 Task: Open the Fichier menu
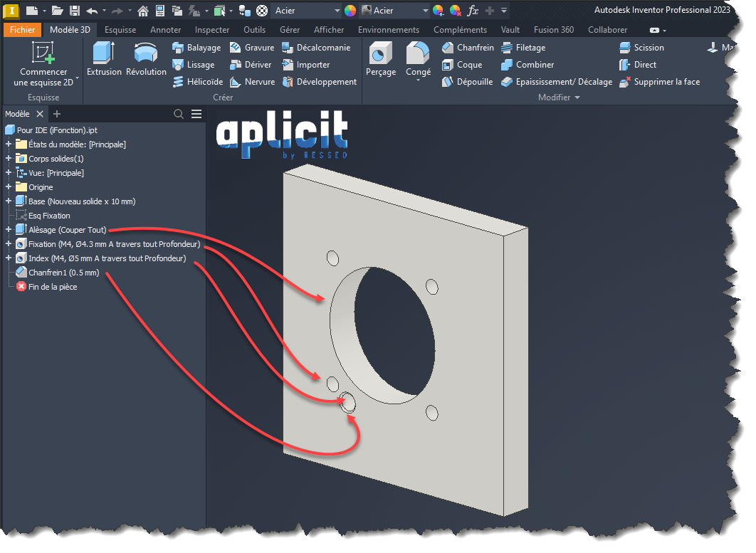(22, 30)
